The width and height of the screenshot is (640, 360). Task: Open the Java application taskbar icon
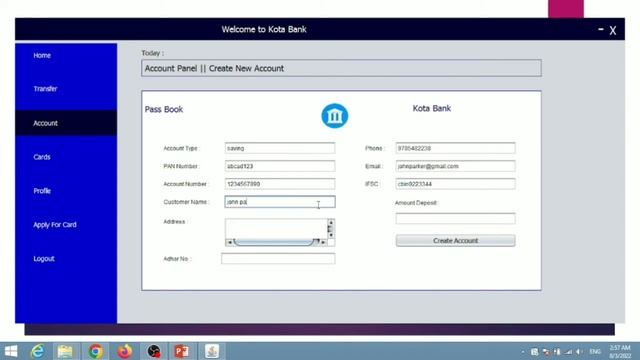212,351
